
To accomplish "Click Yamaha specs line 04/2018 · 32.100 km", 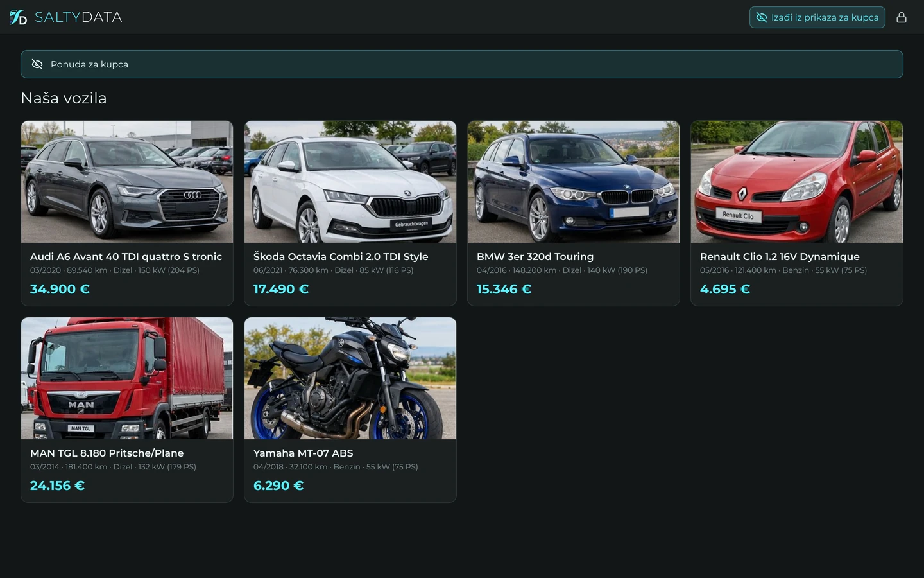I will [336, 467].
